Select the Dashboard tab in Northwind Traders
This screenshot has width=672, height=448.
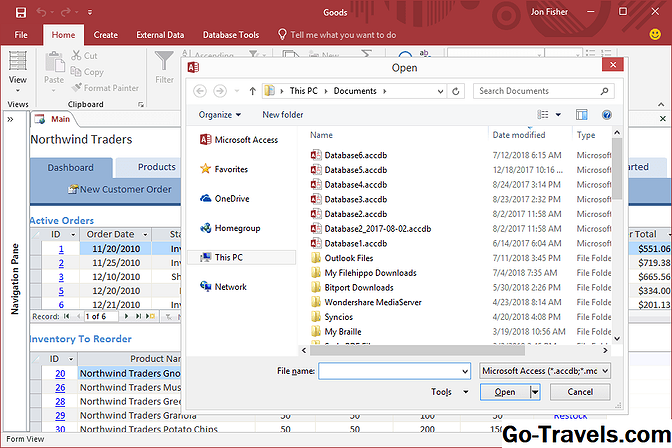pyautogui.click(x=71, y=168)
